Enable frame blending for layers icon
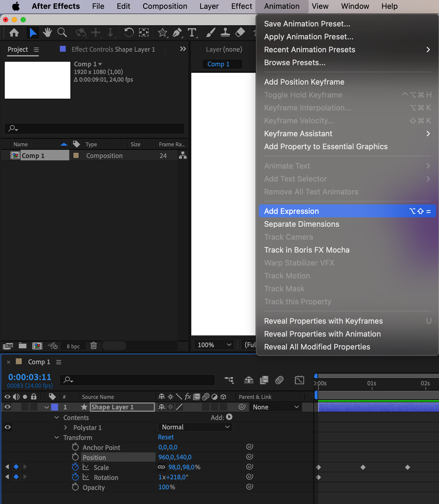 [264, 380]
